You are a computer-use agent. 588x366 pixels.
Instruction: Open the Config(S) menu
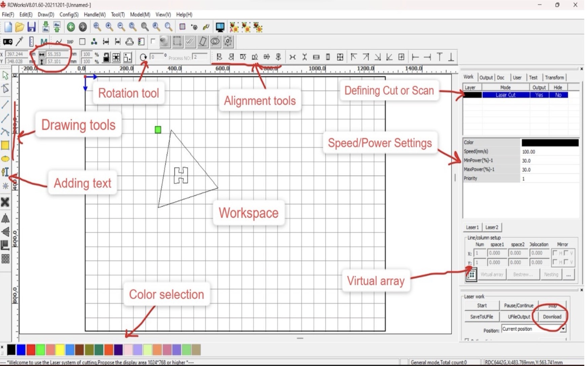point(69,14)
